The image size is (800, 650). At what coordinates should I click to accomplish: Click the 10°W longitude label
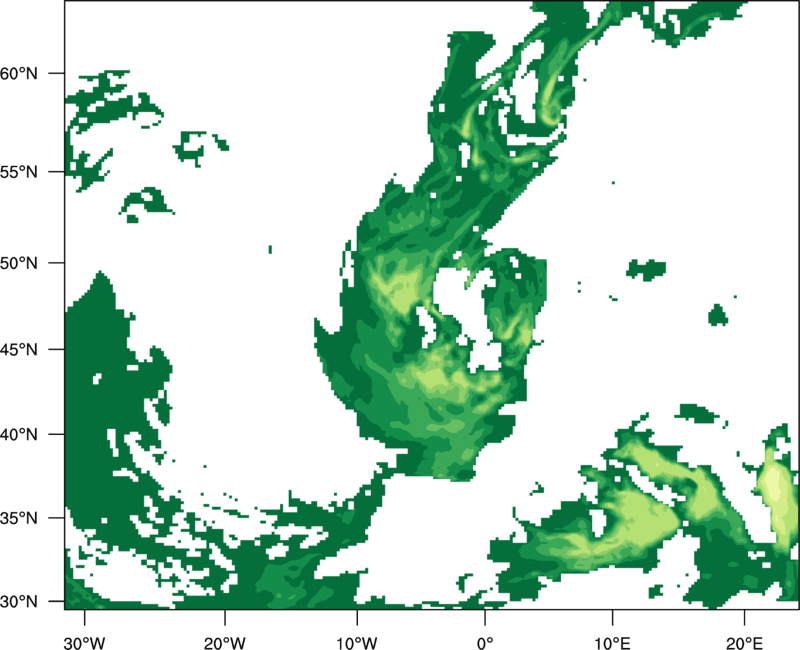tap(357, 643)
